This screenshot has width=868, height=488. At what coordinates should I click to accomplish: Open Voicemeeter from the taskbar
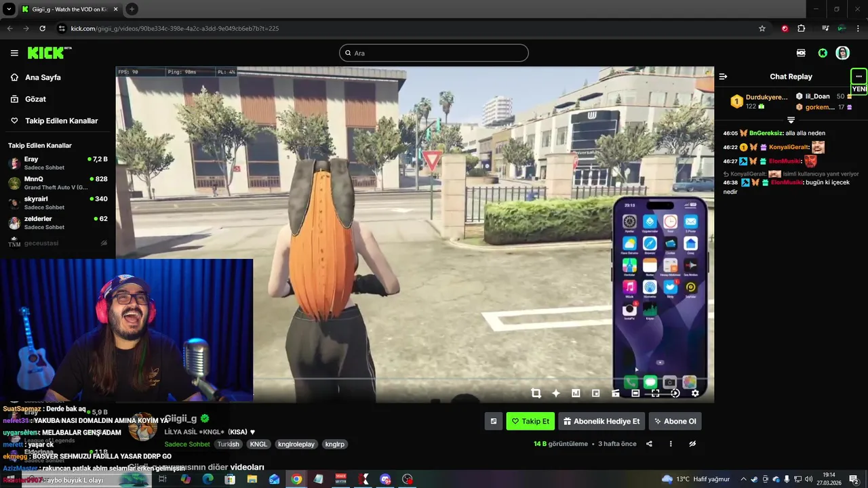341,479
